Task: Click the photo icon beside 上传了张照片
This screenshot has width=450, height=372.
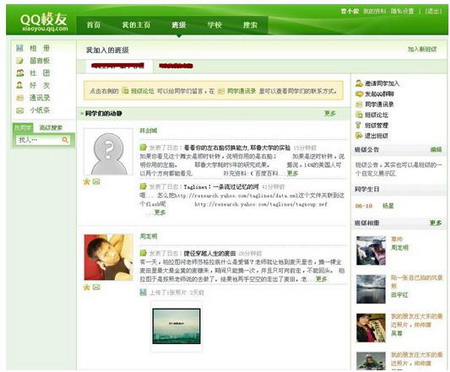Action: tap(143, 292)
